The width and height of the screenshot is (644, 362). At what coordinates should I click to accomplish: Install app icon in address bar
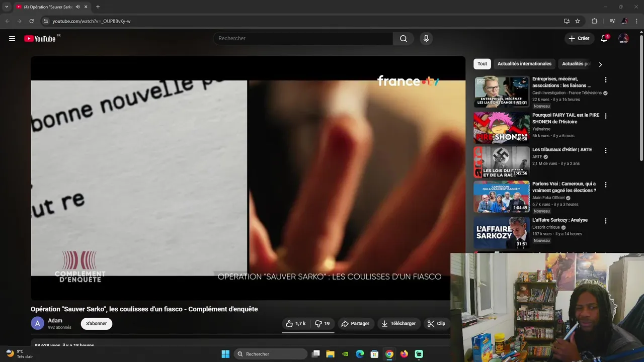point(567,21)
